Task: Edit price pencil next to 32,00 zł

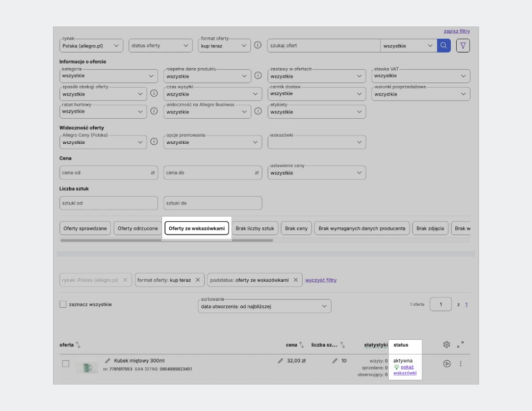Action: (280, 360)
